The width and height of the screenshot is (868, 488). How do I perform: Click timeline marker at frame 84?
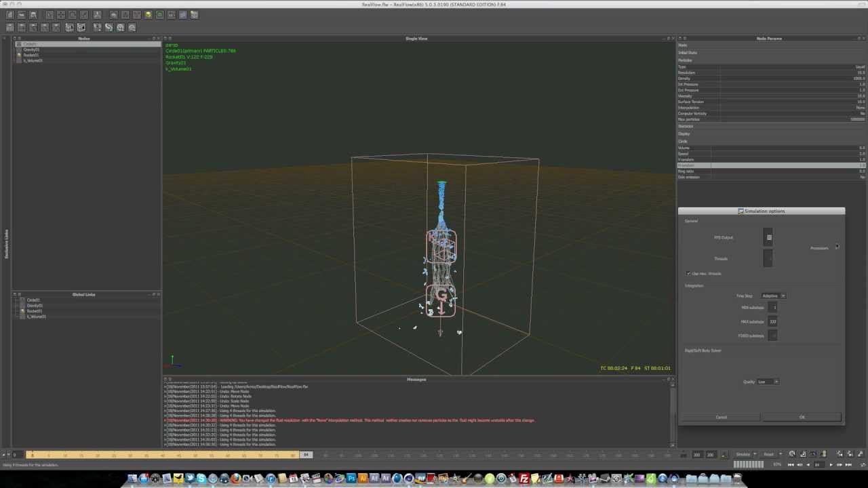coord(306,454)
